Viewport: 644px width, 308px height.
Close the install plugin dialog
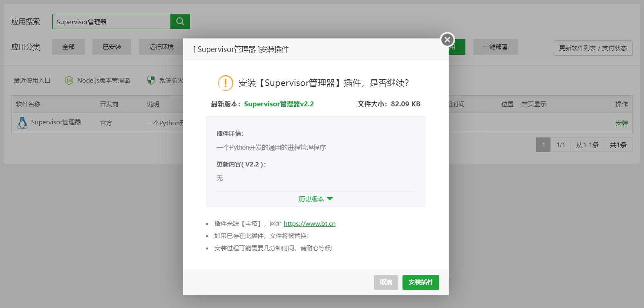447,40
